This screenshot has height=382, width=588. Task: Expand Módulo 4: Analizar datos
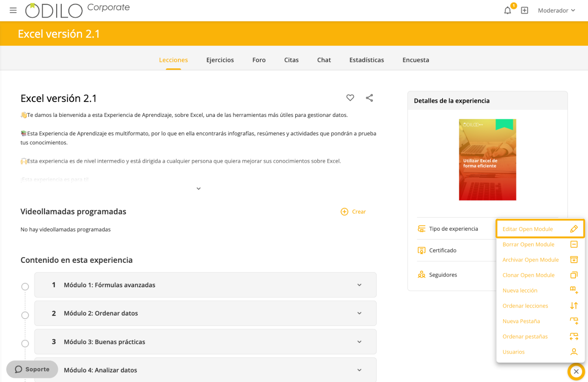pos(205,370)
